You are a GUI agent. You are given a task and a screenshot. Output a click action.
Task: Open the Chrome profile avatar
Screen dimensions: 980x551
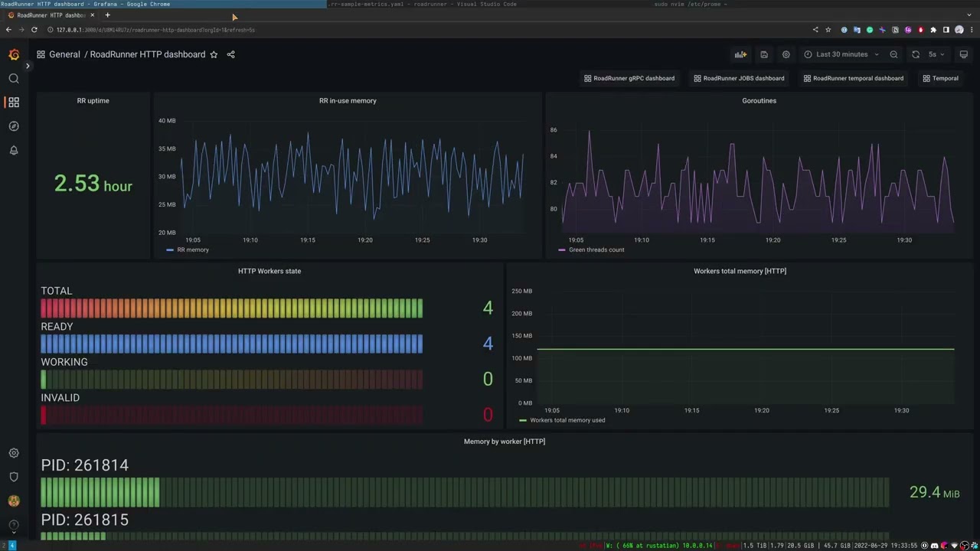959,30
